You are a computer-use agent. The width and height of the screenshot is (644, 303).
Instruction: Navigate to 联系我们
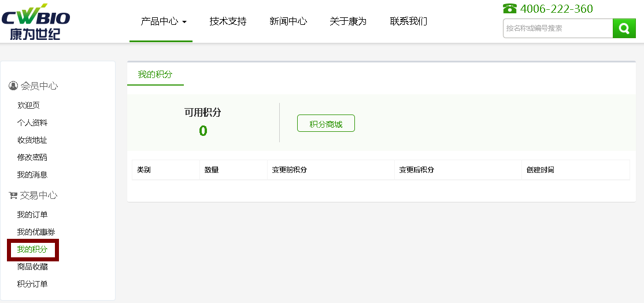(408, 21)
